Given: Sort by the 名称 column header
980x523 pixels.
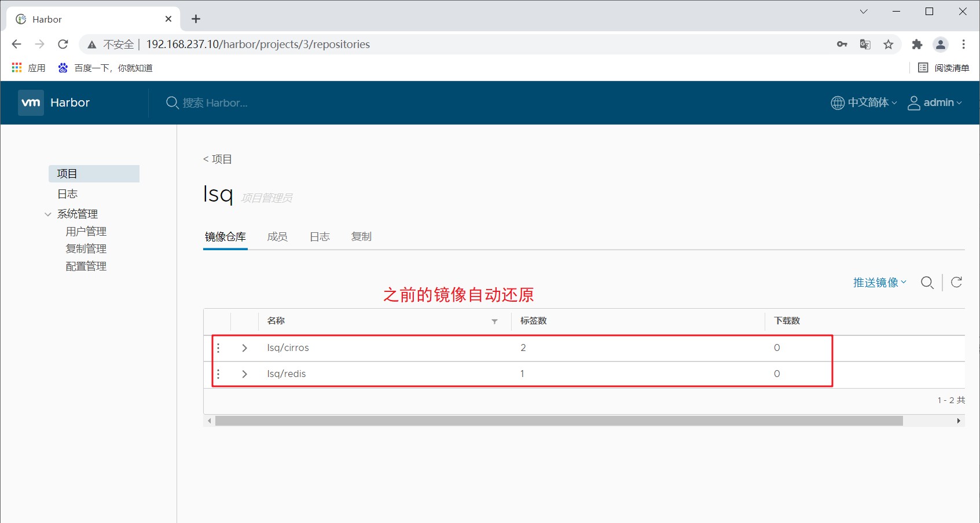Looking at the screenshot, I should [x=276, y=321].
